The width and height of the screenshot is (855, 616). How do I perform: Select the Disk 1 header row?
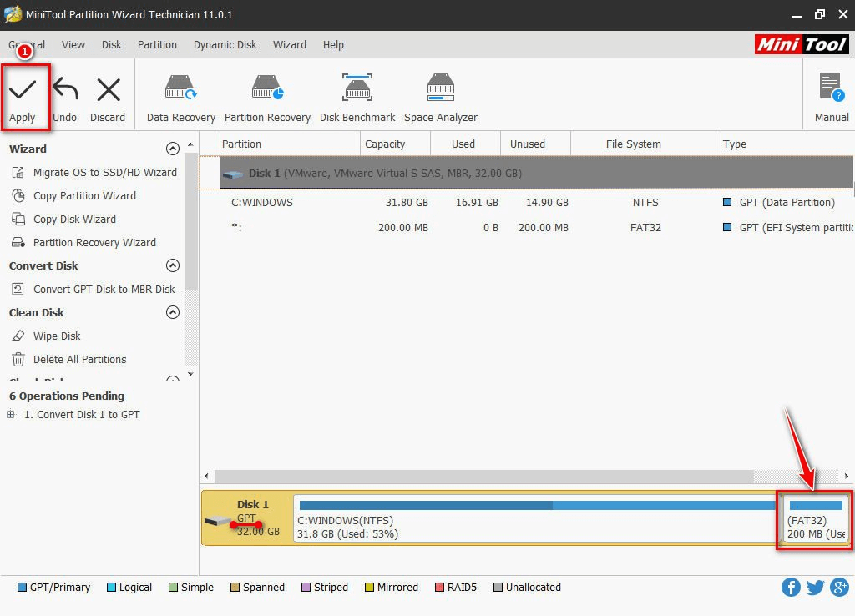[537, 174]
